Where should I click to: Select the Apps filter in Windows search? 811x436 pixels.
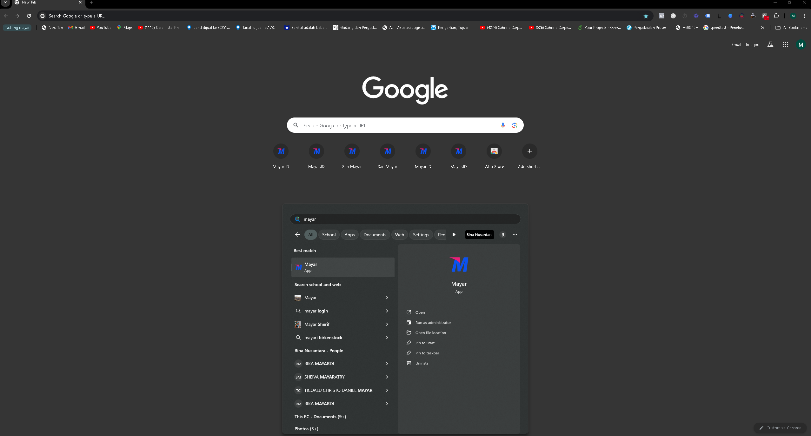(x=350, y=235)
